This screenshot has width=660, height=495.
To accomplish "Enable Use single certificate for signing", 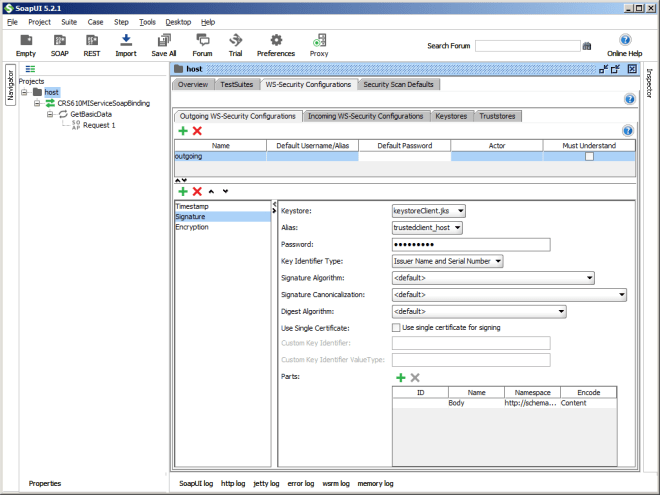I will (x=396, y=327).
